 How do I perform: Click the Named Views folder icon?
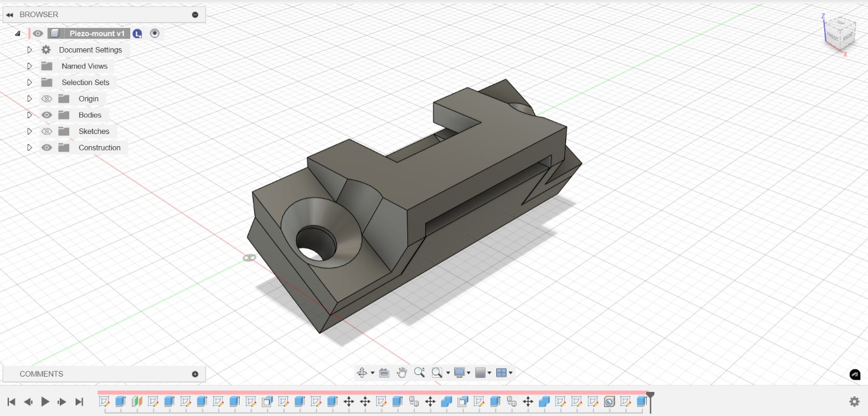coord(46,66)
